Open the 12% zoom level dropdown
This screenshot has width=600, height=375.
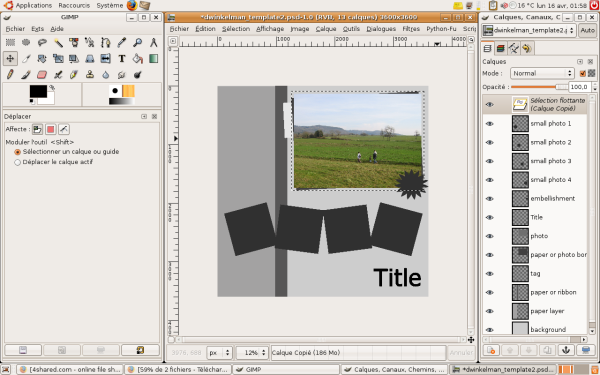(x=251, y=352)
